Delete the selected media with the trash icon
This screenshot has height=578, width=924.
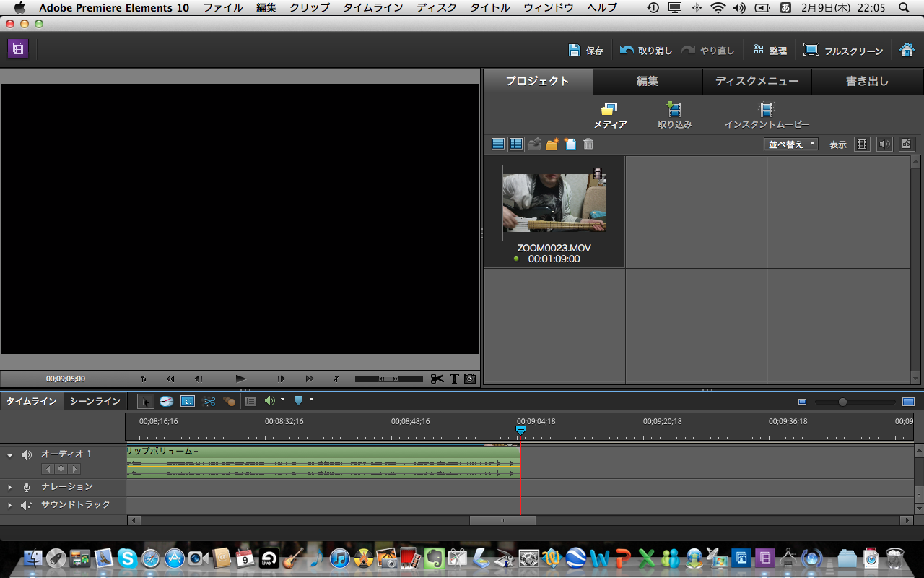(588, 144)
